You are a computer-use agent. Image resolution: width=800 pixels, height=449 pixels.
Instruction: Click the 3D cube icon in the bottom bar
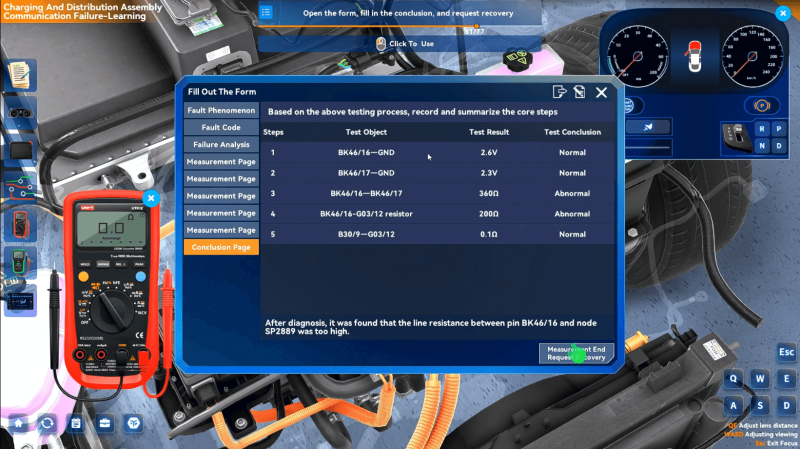click(133, 423)
